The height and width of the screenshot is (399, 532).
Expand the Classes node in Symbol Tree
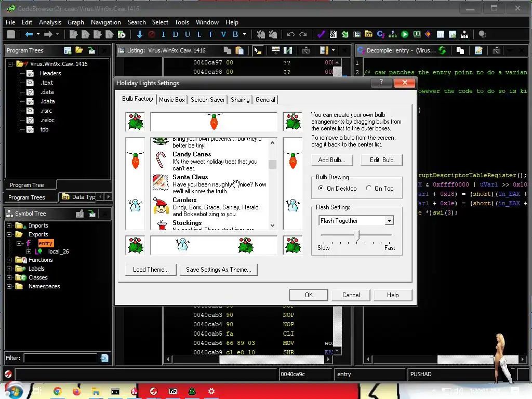coord(9,277)
